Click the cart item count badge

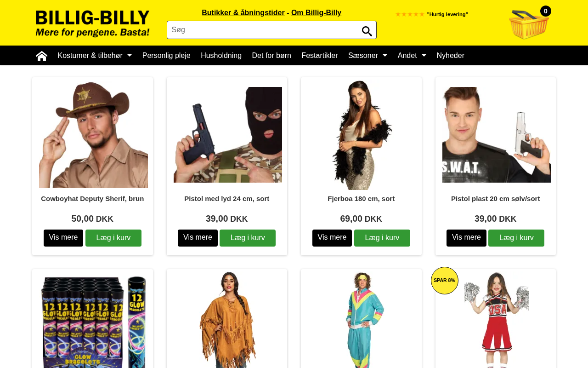click(546, 11)
